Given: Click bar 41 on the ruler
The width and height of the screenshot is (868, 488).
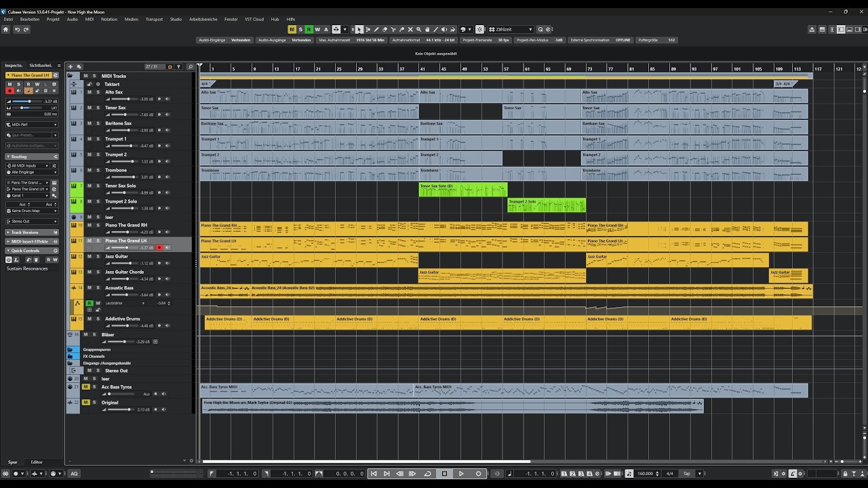Looking at the screenshot, I should 421,68.
